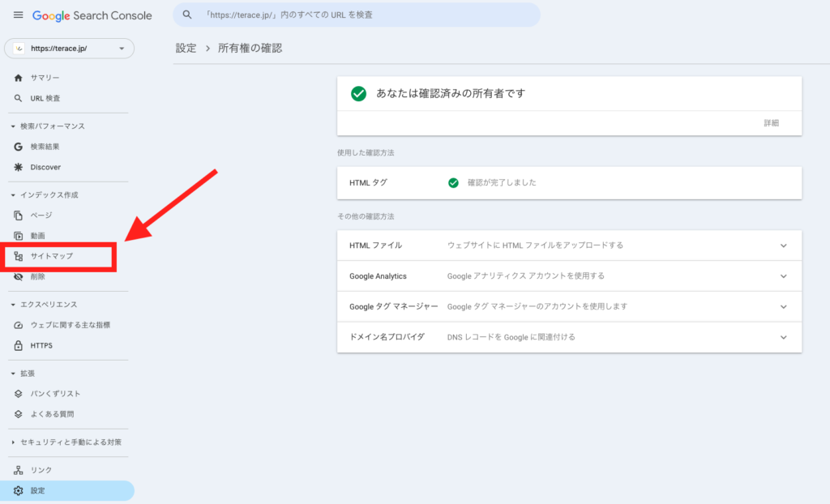Image resolution: width=830 pixels, height=504 pixels.
Task: Click the crossed-eye icon beside 削除
Action: (x=19, y=277)
